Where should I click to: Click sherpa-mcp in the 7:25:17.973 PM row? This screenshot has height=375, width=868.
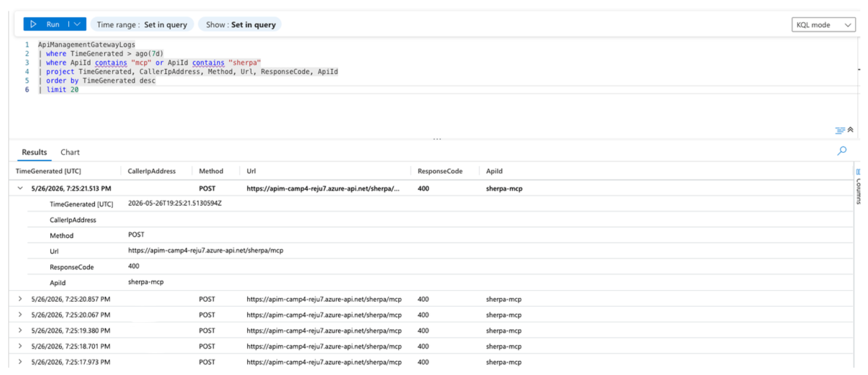coord(504,362)
